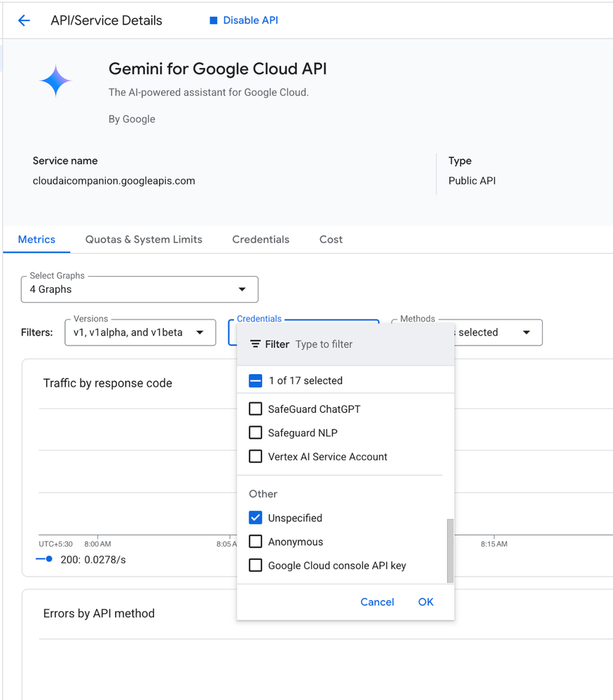Check the Anonymous checkbox
The width and height of the screenshot is (613, 700).
[x=256, y=542]
